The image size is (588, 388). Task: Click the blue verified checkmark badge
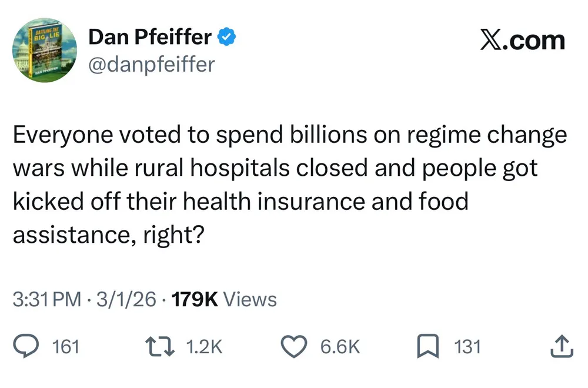tap(227, 37)
